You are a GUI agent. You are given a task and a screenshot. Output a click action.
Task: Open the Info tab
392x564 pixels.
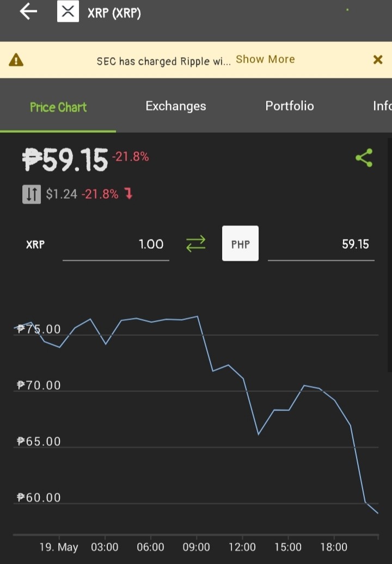pos(382,106)
